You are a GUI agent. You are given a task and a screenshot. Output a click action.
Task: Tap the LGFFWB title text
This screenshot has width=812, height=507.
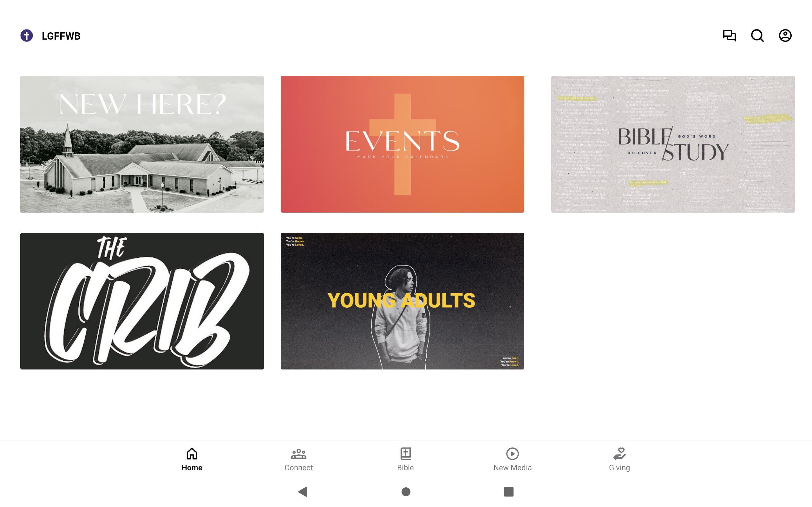tap(61, 36)
